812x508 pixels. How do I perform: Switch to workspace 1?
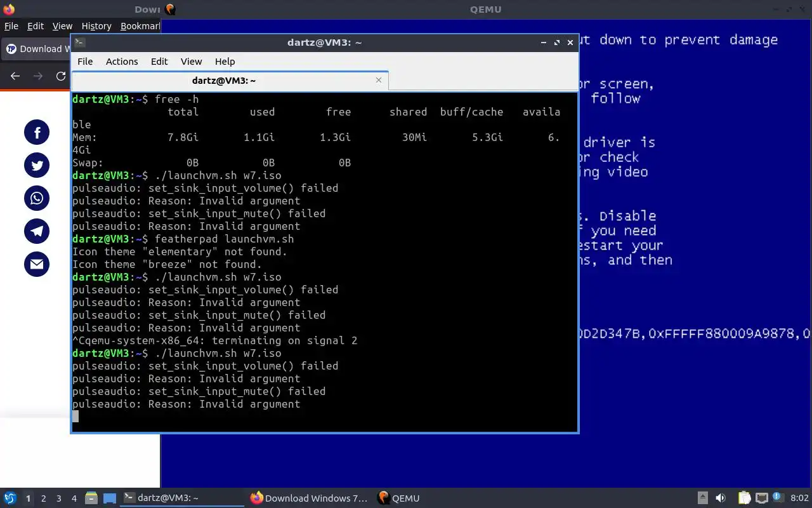pos(28,498)
